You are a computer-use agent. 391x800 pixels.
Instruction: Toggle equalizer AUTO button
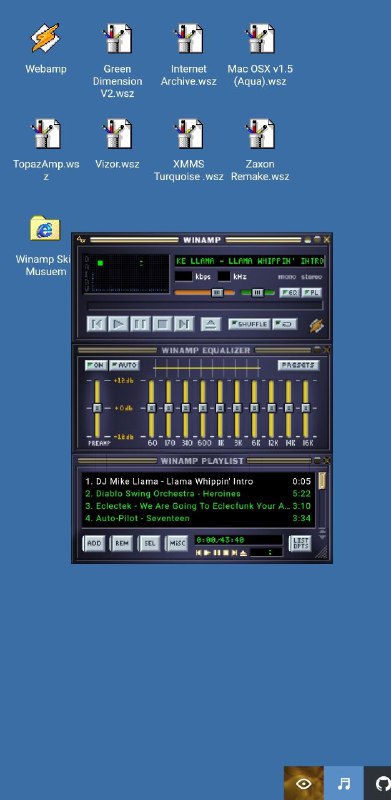125,365
